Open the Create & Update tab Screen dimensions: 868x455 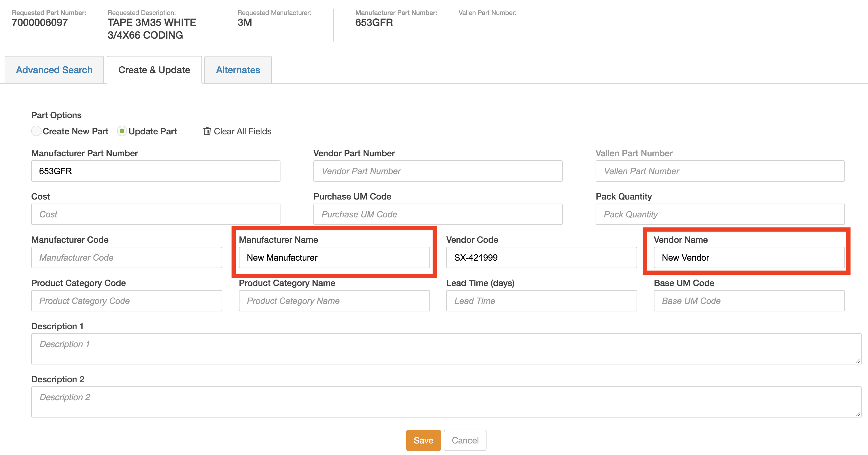154,70
